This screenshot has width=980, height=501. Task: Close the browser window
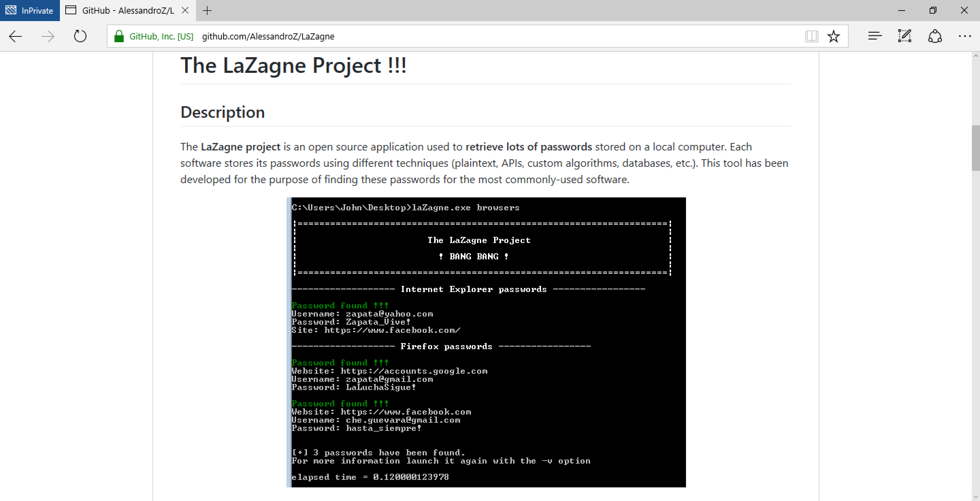click(x=964, y=11)
